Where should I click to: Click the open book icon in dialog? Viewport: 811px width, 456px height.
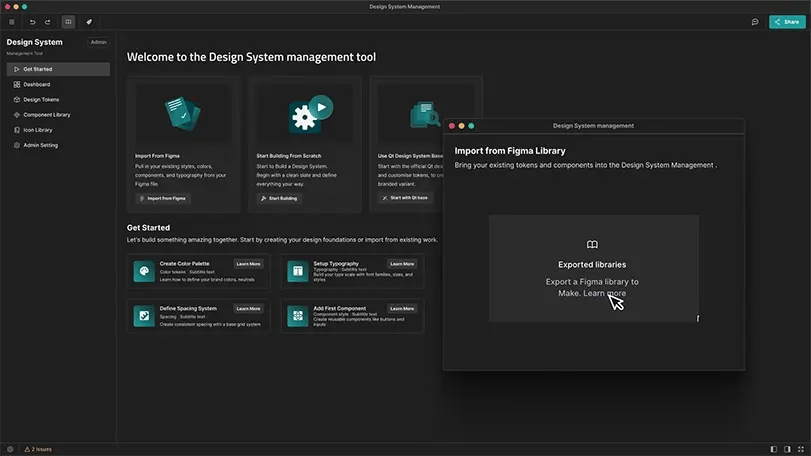tap(592, 245)
